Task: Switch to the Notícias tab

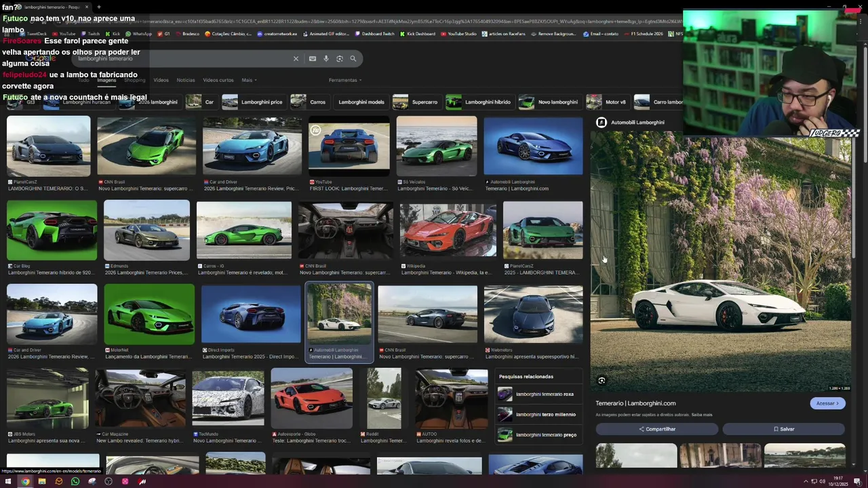Action: coord(186,80)
